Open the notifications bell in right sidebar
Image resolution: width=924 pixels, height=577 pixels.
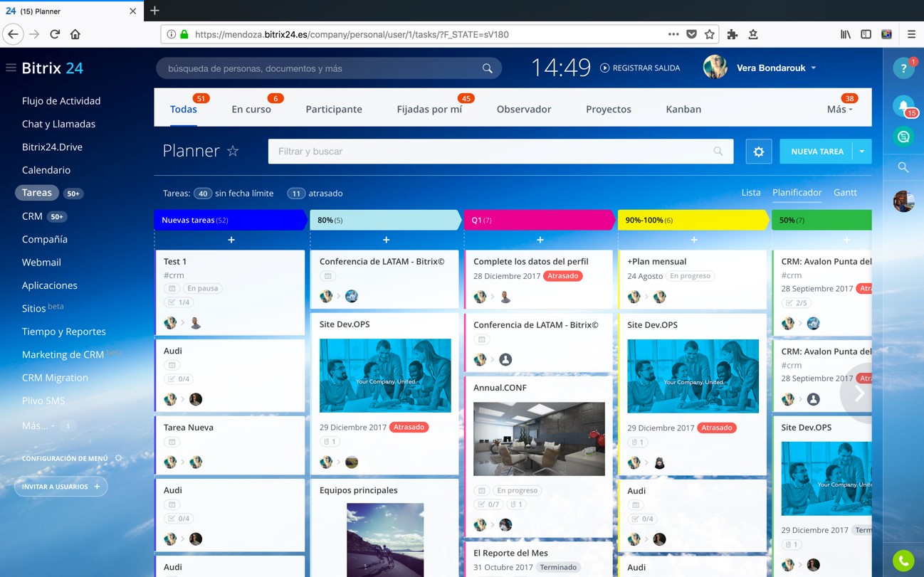[x=903, y=106]
